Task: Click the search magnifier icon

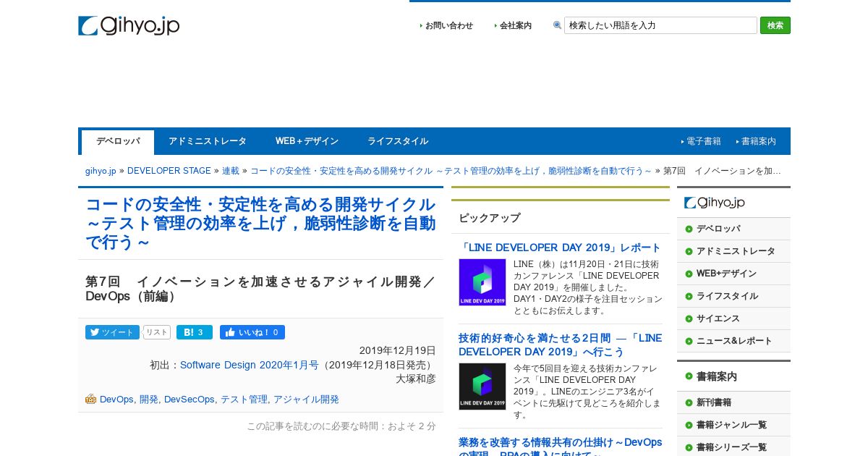Action: [557, 25]
